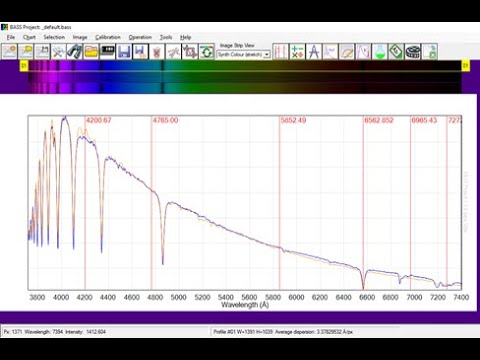Expand the Image Strip View dropdown
This screenshot has height=360, width=480.
[x=267, y=54]
